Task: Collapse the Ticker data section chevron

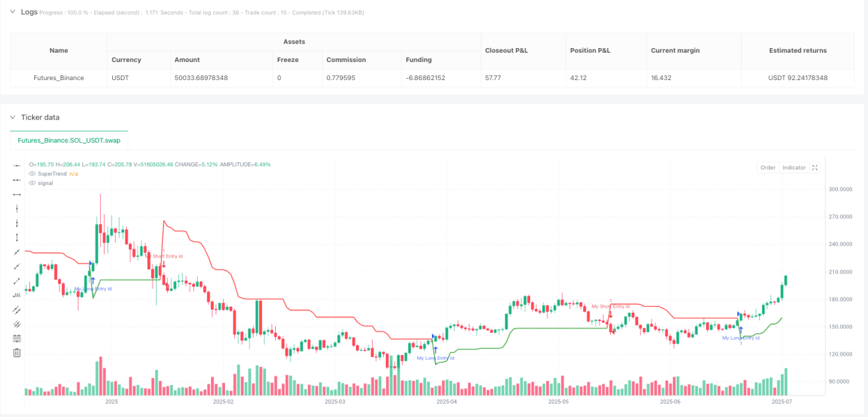Action: pos(12,117)
